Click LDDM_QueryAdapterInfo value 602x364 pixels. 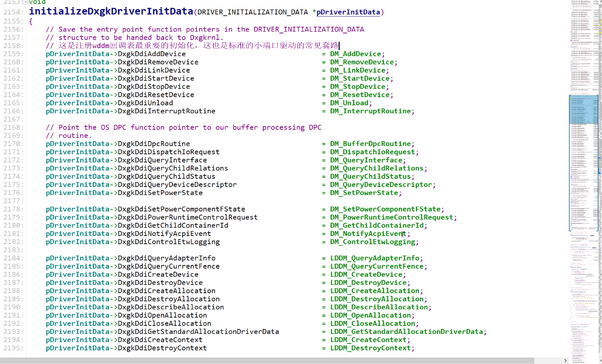(x=375, y=258)
